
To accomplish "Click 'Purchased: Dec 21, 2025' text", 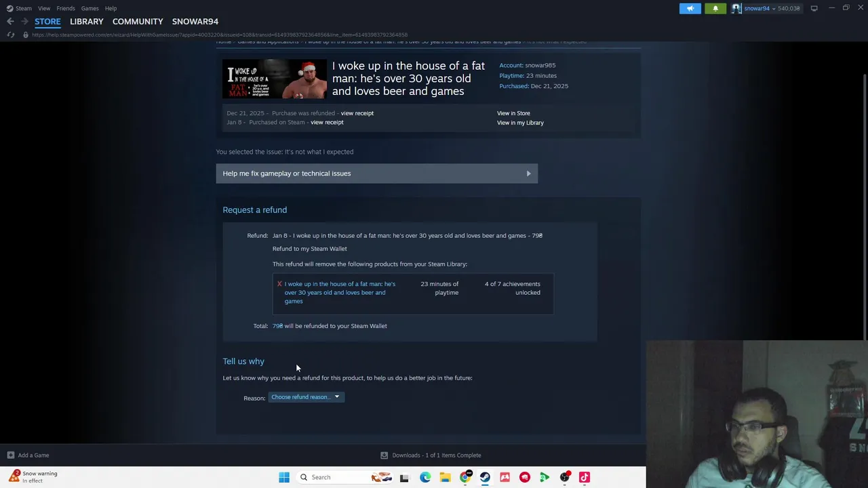I will click(x=534, y=86).
